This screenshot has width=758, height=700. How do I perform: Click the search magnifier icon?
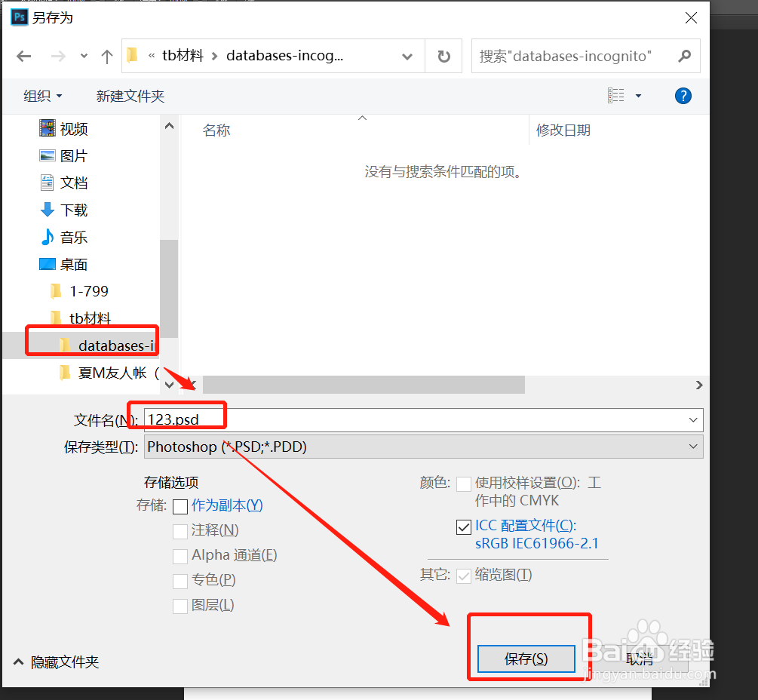coord(684,56)
